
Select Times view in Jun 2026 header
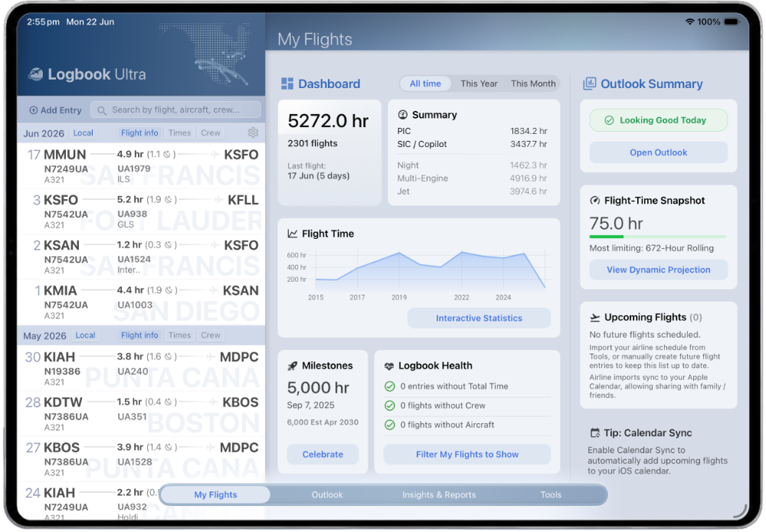[180, 132]
